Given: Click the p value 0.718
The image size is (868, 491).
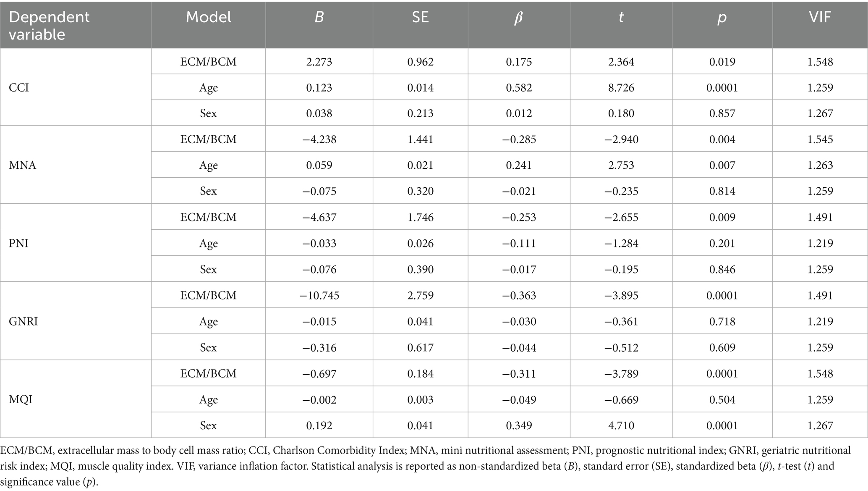Looking at the screenshot, I should point(722,321).
